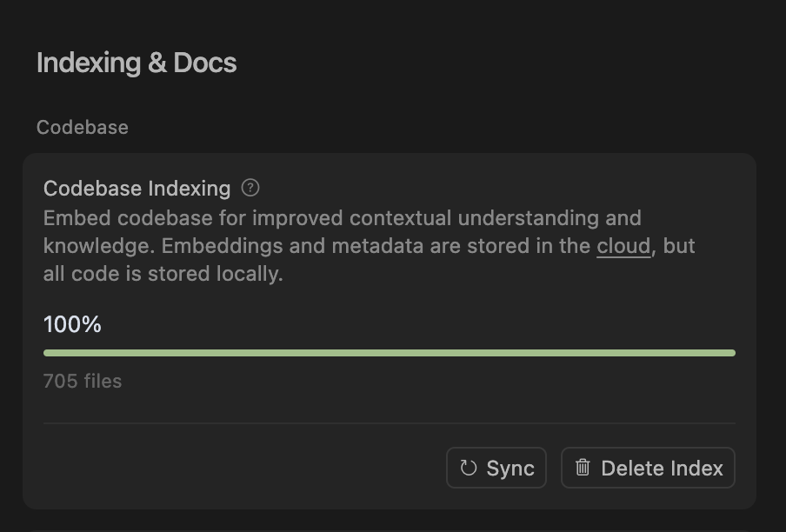
Task: Click the Codebase Indexing title text
Action: tap(137, 189)
